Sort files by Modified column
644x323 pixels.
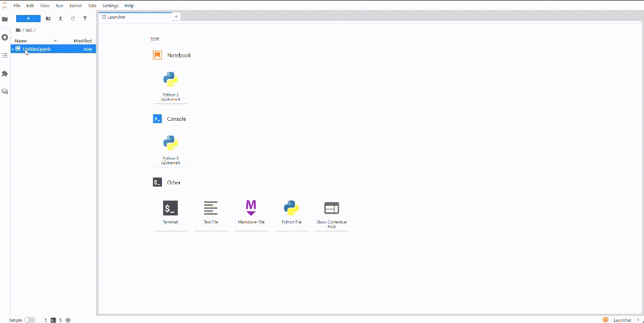(82, 41)
